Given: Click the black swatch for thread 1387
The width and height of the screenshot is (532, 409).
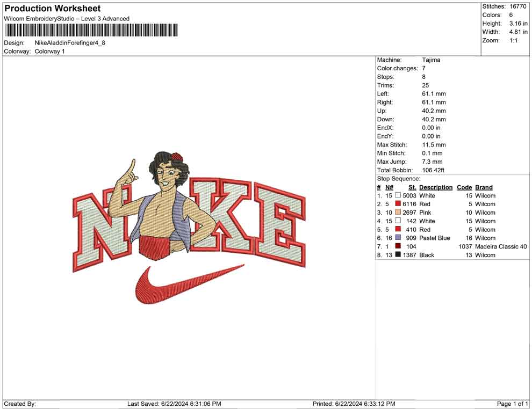Looking at the screenshot, I should [x=398, y=254].
